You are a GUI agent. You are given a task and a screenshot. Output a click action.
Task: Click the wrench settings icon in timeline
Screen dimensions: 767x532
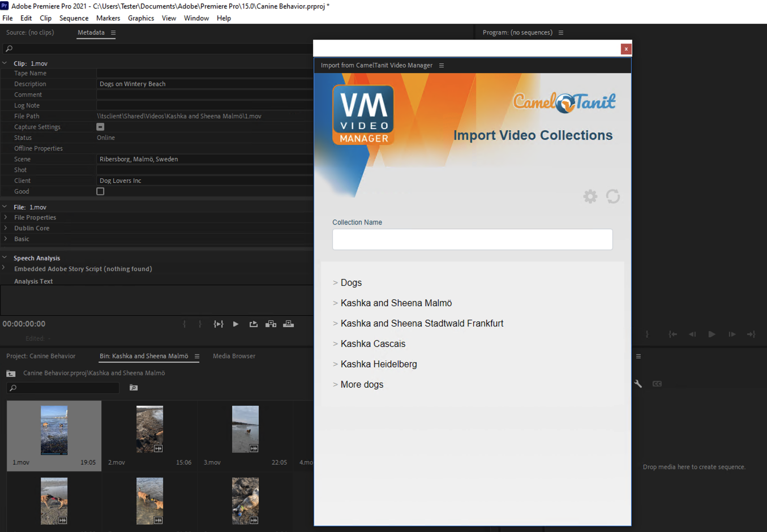click(638, 384)
